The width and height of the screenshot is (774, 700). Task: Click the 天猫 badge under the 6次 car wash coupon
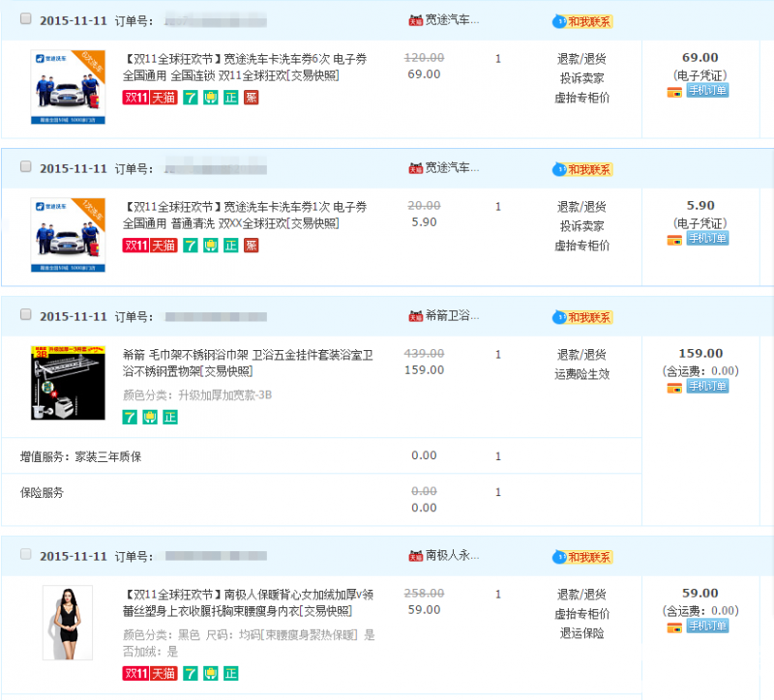pos(164,97)
